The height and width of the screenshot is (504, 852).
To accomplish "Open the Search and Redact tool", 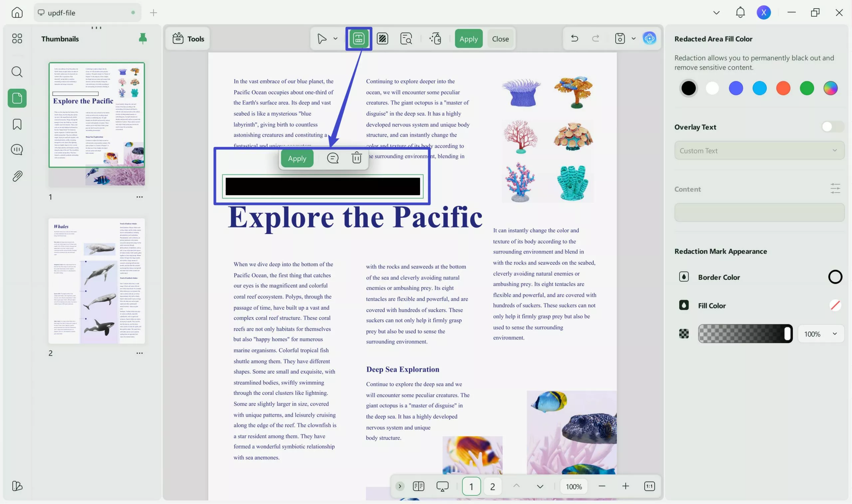I will tap(406, 38).
